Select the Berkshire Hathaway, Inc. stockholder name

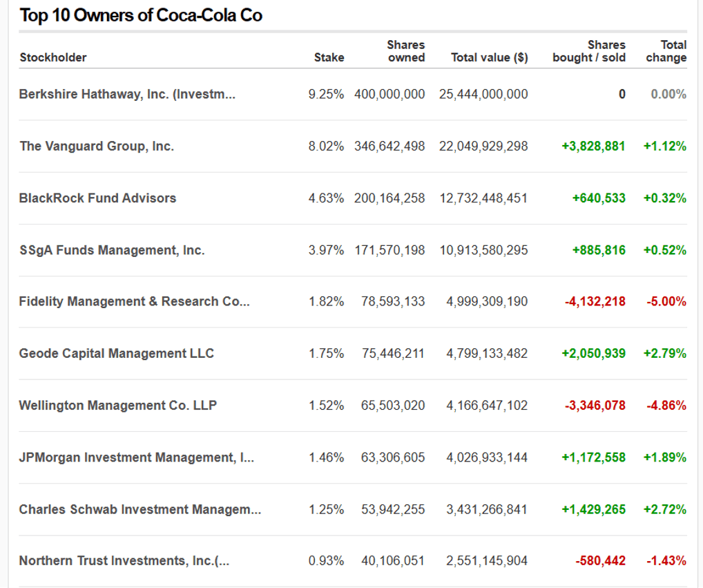click(127, 94)
